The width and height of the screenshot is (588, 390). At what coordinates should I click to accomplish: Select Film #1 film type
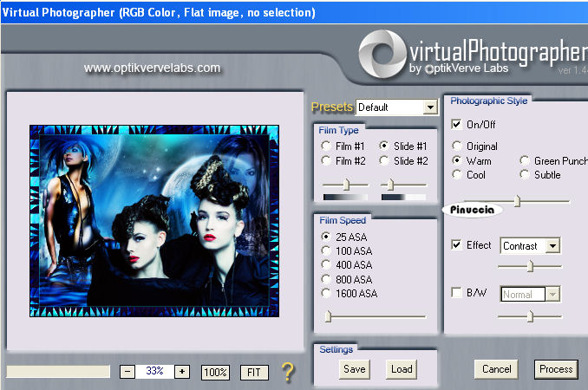(326, 146)
